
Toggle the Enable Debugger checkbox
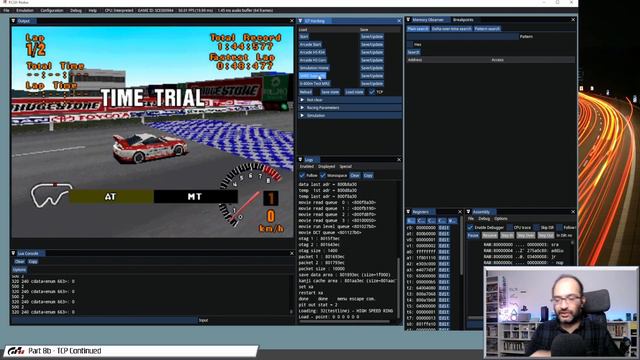(x=470, y=227)
